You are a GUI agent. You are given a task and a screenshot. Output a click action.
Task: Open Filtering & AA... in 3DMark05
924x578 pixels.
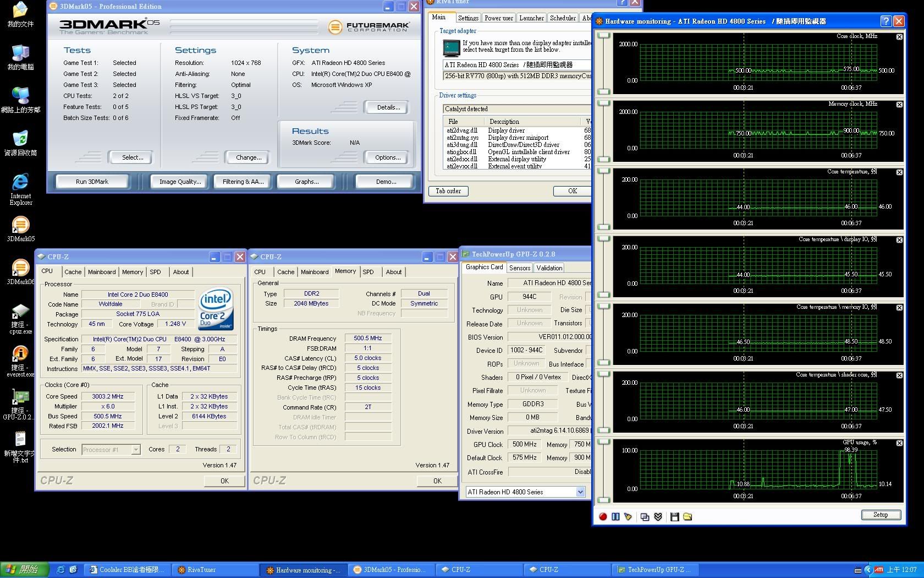pyautogui.click(x=243, y=182)
